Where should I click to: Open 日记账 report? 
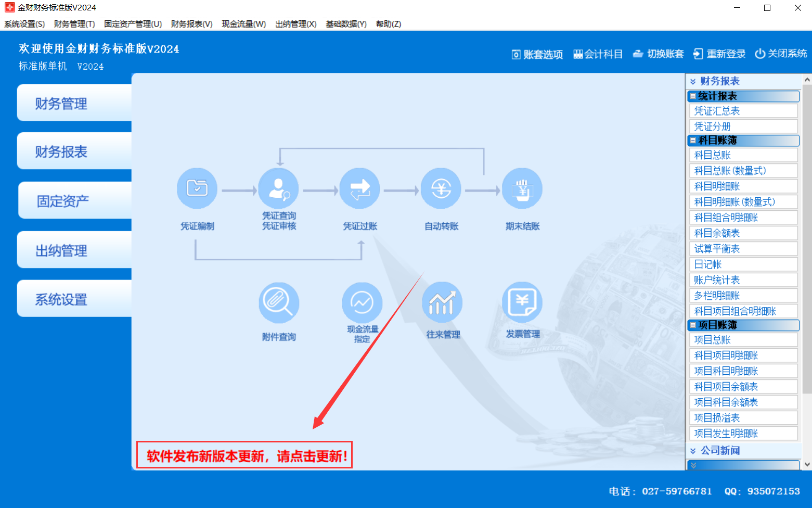click(x=743, y=264)
